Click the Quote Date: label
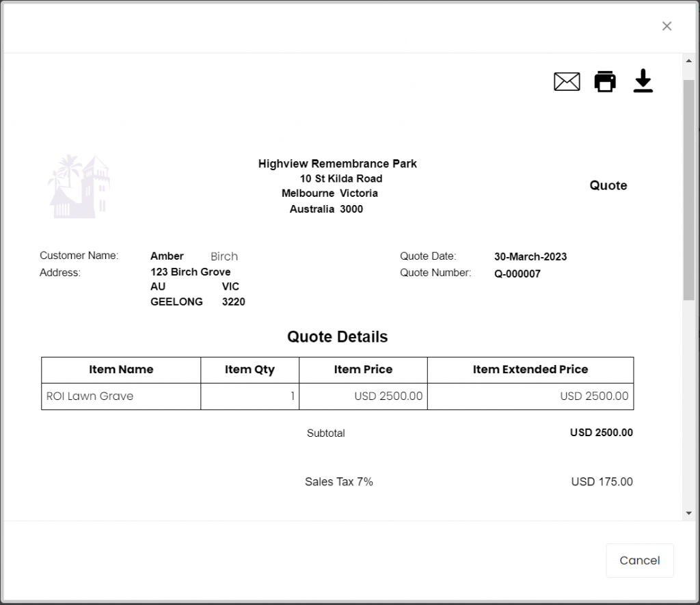 [x=428, y=256]
